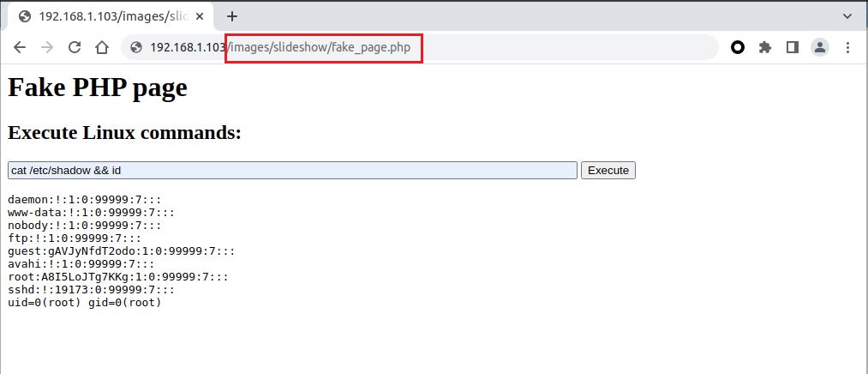The width and height of the screenshot is (868, 374).
Task: Click the "Fake PHP page" heading
Action: 97,87
